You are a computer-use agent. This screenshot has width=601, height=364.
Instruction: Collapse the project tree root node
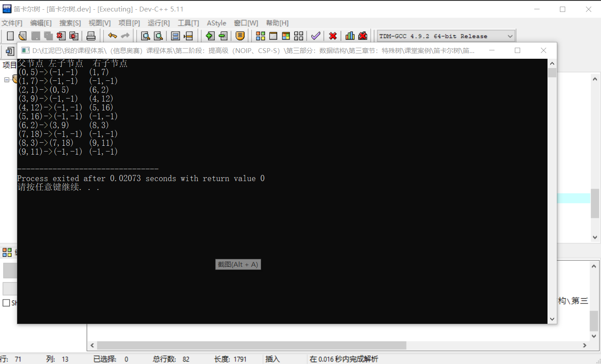click(x=7, y=80)
